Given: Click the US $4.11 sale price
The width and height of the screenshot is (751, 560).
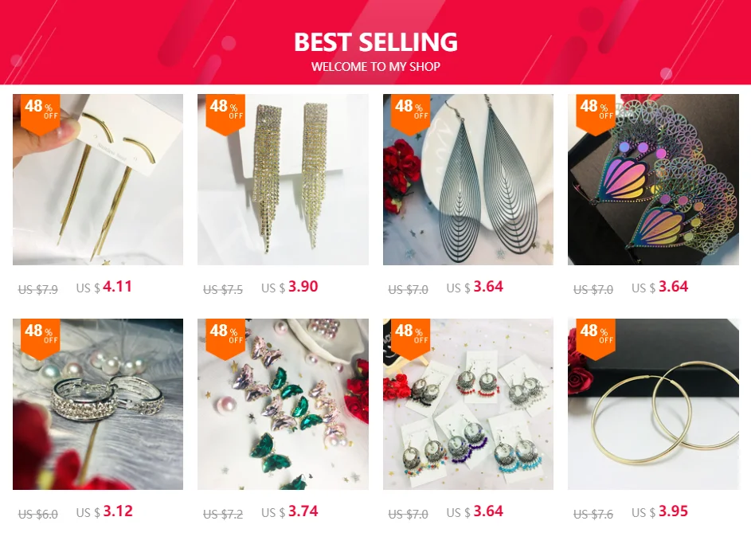Looking at the screenshot, I should (x=104, y=287).
